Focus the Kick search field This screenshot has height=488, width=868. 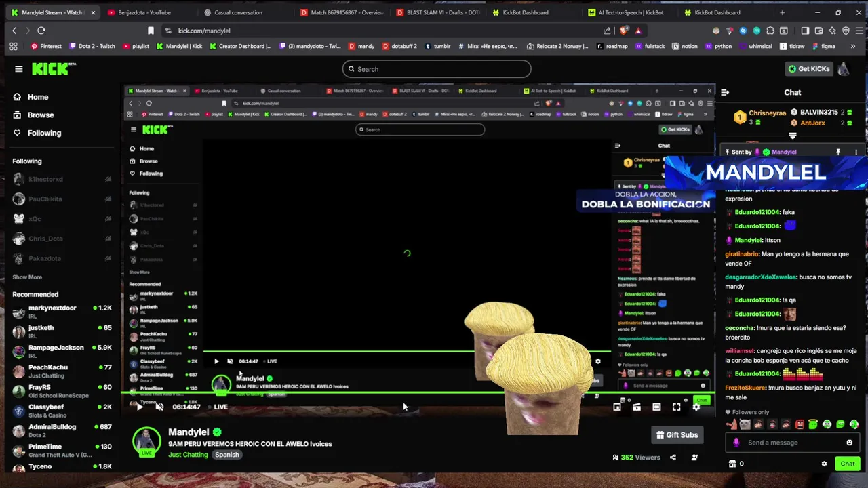pos(437,69)
